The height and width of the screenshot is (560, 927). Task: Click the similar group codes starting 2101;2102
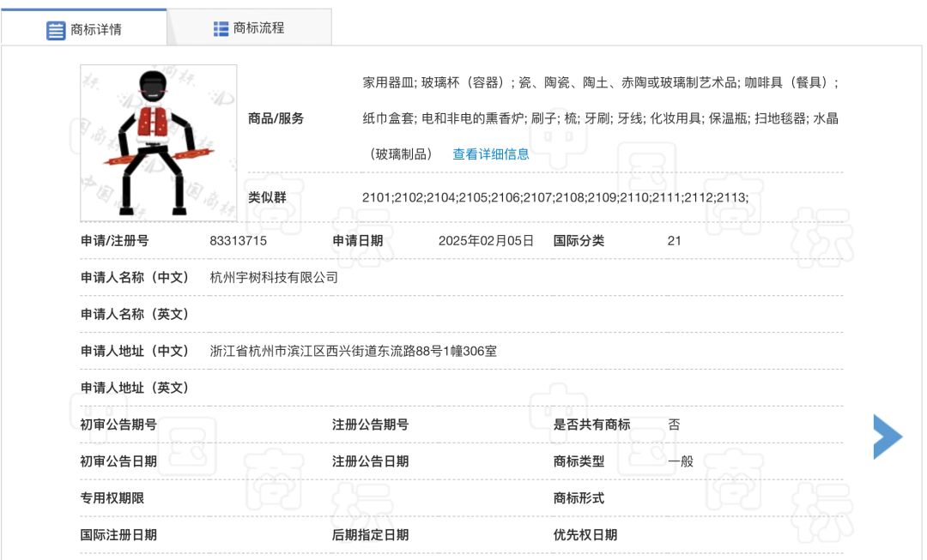pyautogui.click(x=555, y=197)
